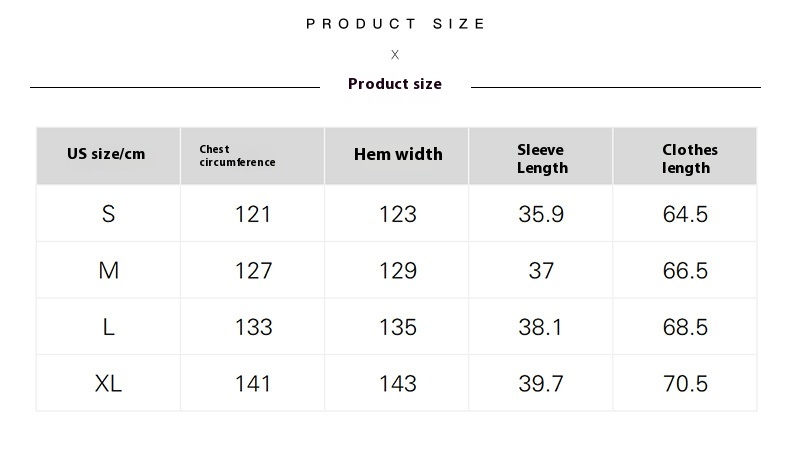The height and width of the screenshot is (455, 790).
Task: Click hem width value 129 for size M
Action: (398, 271)
